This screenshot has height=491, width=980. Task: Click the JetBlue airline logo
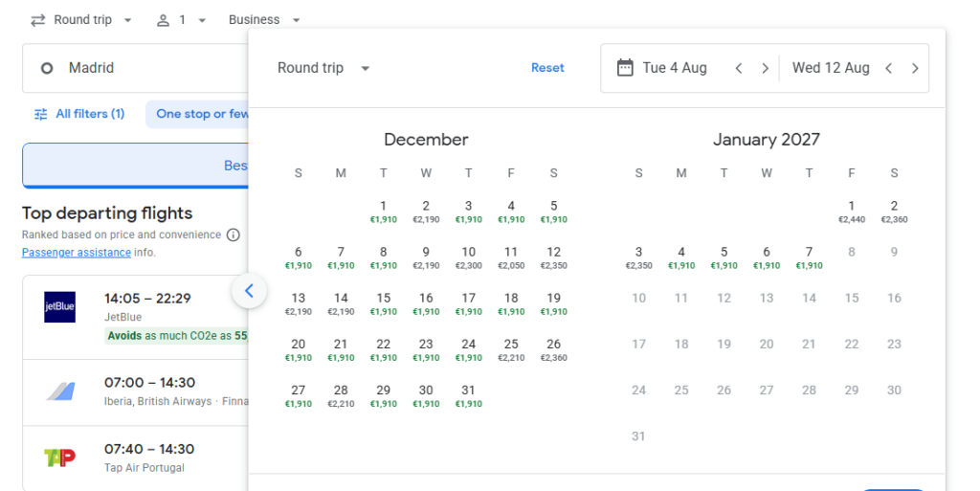(59, 307)
